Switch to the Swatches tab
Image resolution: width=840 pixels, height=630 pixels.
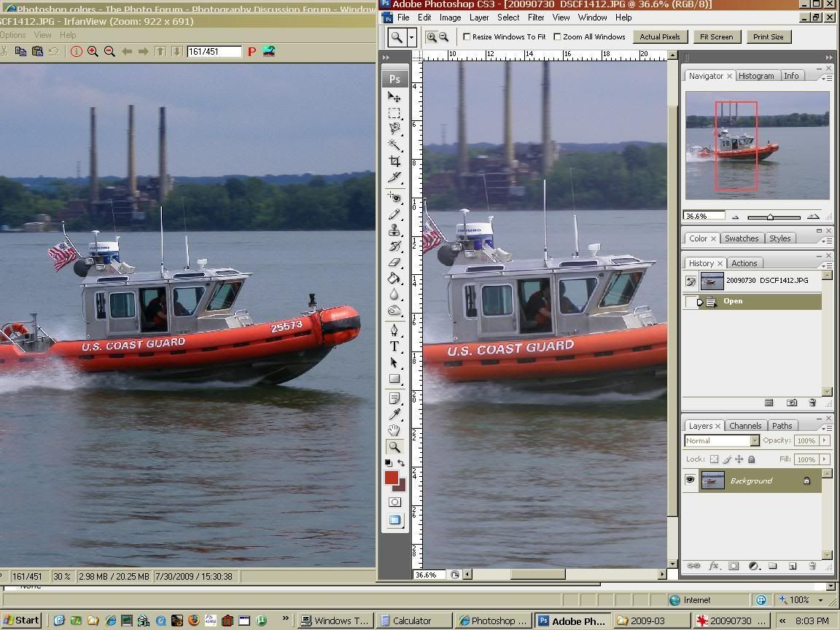pos(742,238)
